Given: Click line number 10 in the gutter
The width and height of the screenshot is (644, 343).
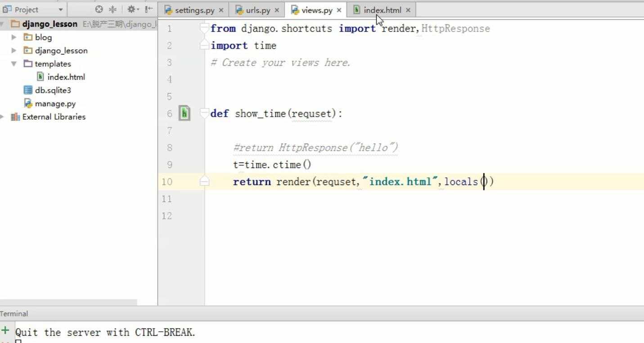Looking at the screenshot, I should tap(167, 182).
